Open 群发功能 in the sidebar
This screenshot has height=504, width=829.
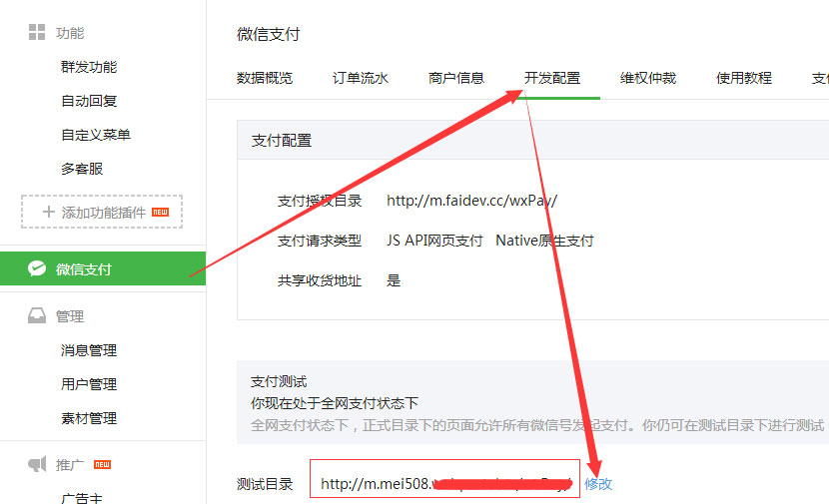click(x=89, y=67)
